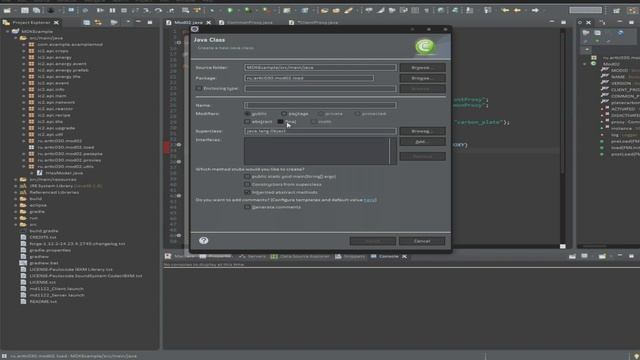The image size is (640, 360).
Task: Minimize the Project Explorer view
Action: point(138,22)
